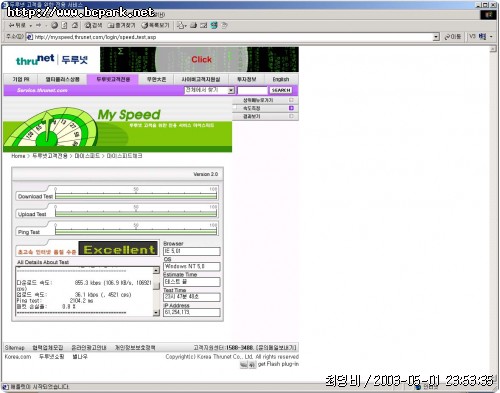This screenshot has height=393, width=500.
Task: Click the get Flash plug-in link
Action: click(278, 364)
